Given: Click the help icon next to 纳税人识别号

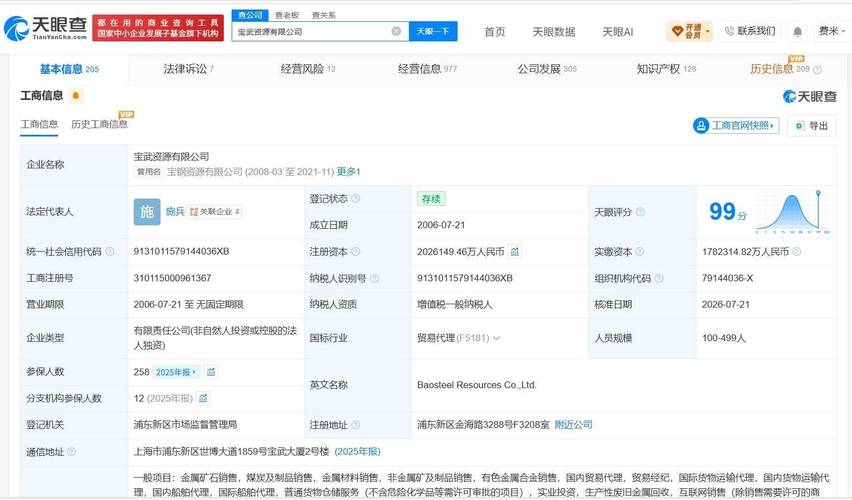Looking at the screenshot, I should point(374,278).
